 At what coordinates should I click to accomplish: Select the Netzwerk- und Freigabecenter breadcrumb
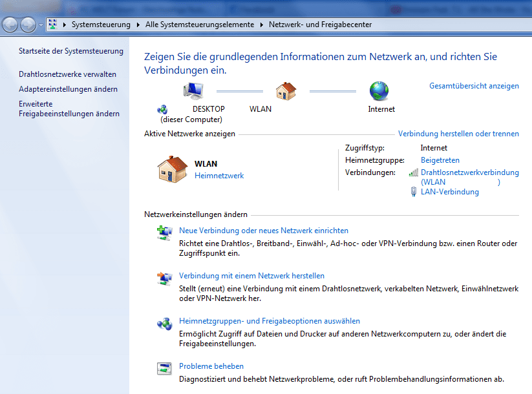(x=320, y=25)
